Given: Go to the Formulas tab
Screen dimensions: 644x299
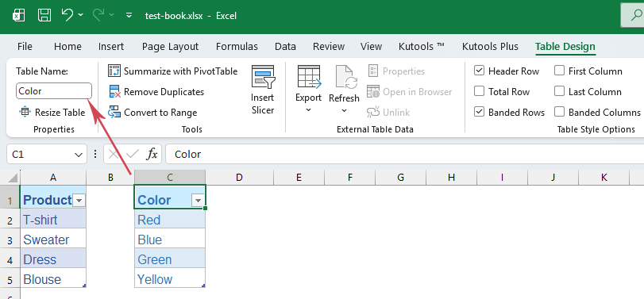Looking at the screenshot, I should pos(237,46).
